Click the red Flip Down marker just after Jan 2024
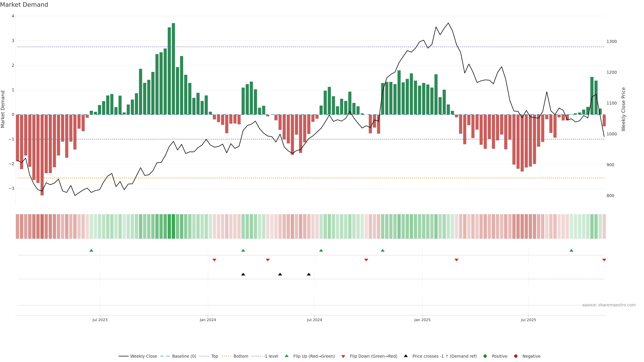This screenshot has width=644, height=362. click(214, 260)
